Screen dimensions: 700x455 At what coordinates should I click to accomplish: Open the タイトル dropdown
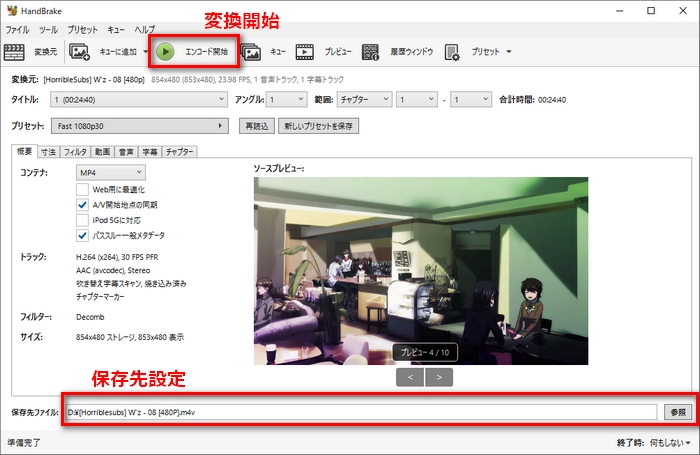pos(139,100)
